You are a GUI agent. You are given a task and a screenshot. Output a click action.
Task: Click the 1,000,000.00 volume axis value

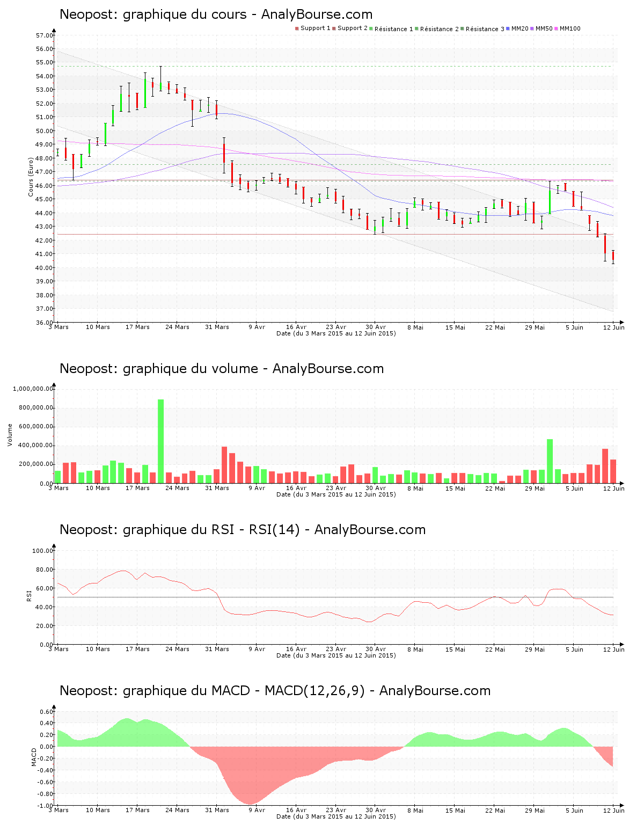coord(33,389)
